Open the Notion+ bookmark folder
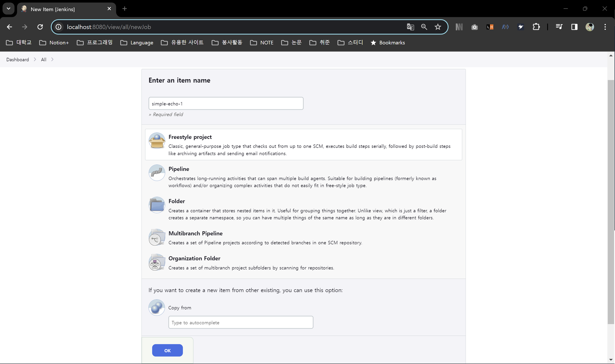Screen dimensions: 615x364 (54, 42)
